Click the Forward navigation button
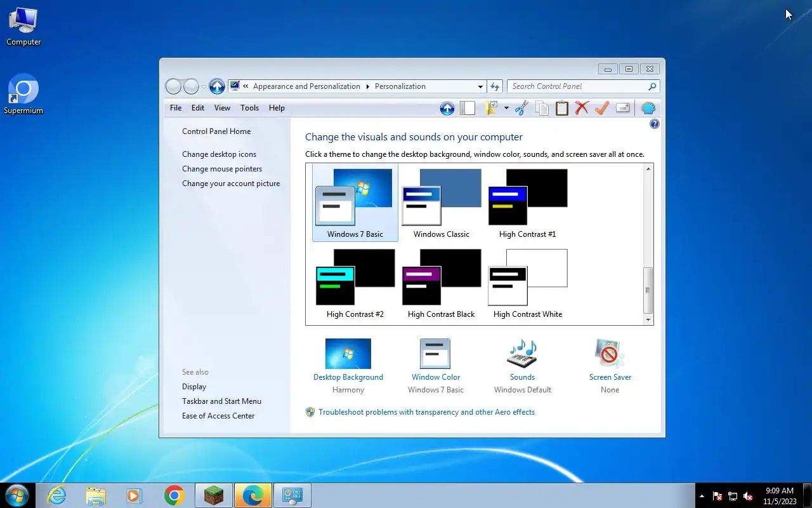 (191, 86)
